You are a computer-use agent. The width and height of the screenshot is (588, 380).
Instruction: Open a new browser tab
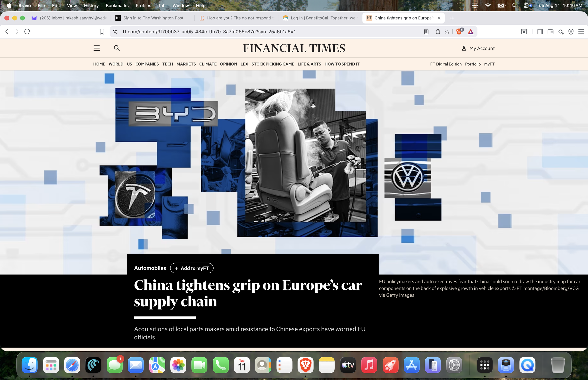[x=452, y=18]
